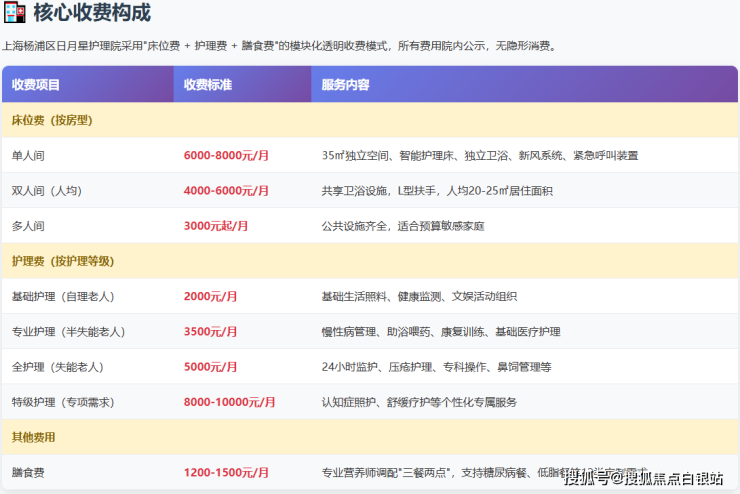Click the 单人间 row label
The width and height of the screenshot is (740, 494).
pyautogui.click(x=28, y=156)
